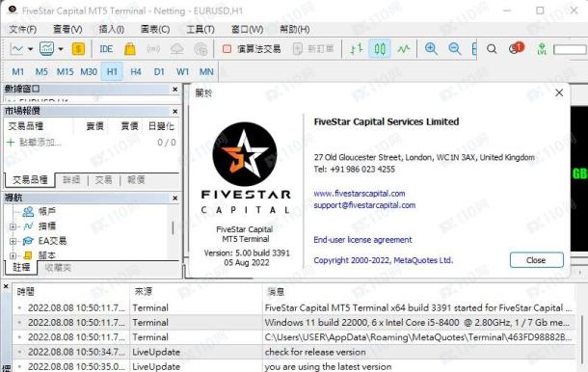Switch to the 交易 tab in Market Watch
Image resolution: width=588 pixels, height=372 pixels.
103,180
